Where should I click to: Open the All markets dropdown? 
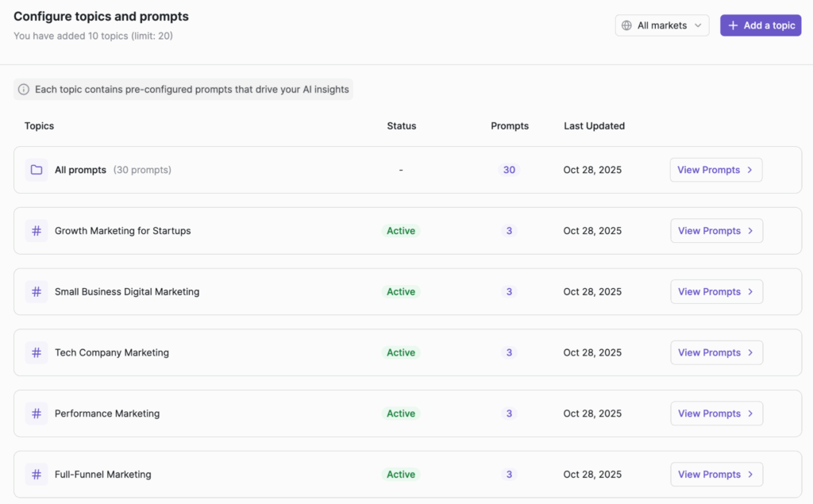click(662, 25)
